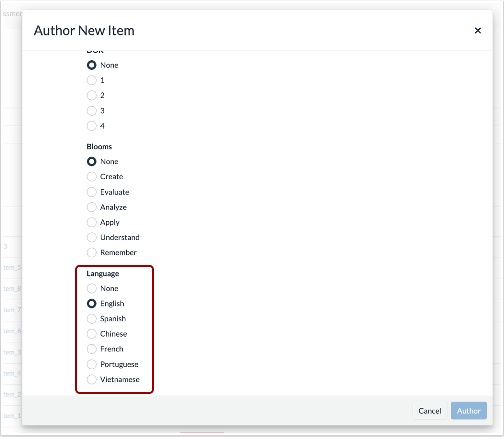Select DOK level 3 radio button
This screenshot has height=437, width=504.
coord(91,110)
